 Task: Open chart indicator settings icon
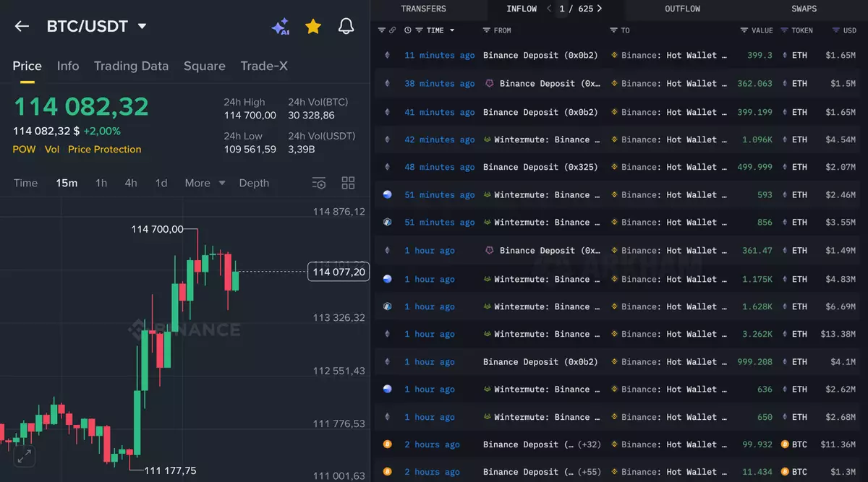tap(319, 183)
